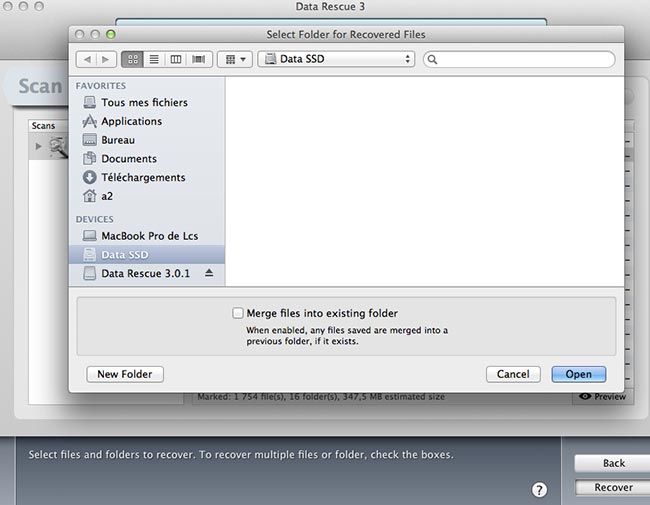This screenshot has height=505, width=650.
Task: Select Applications in sidebar
Action: pos(147,121)
